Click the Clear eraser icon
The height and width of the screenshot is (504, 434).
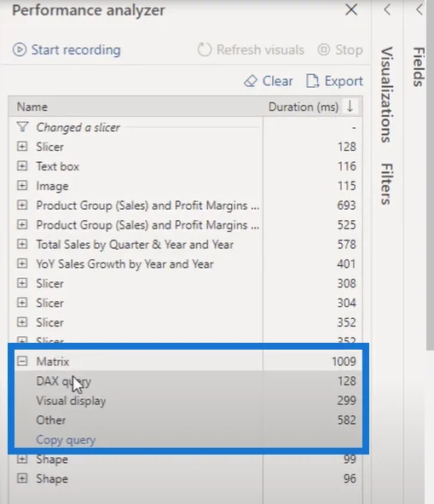(x=251, y=81)
